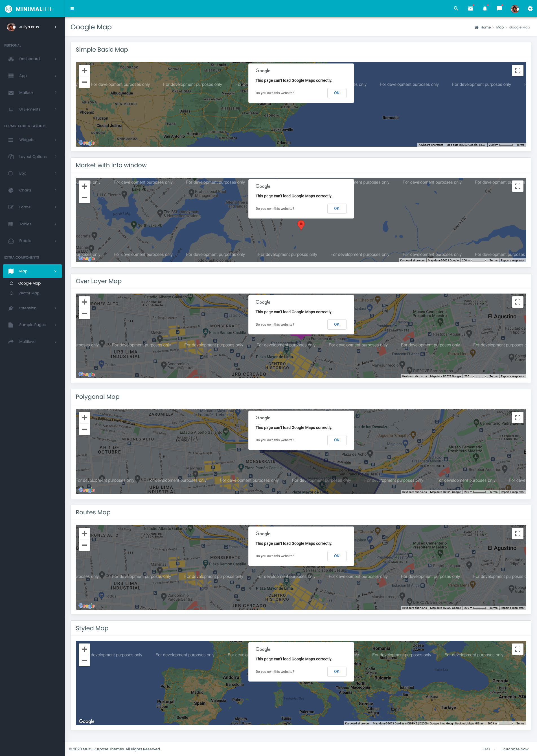Screen dimensions: 537x756
Task: Zoom out on the Simple Basic Map
Action: tap(84, 82)
